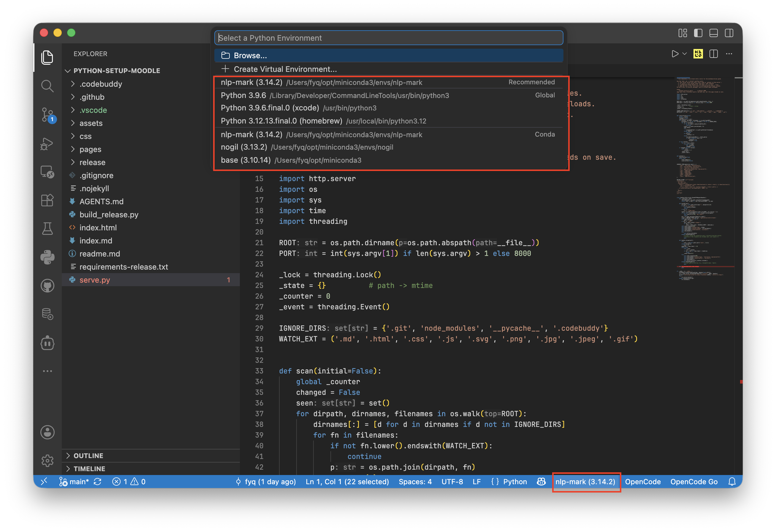Image resolution: width=776 pixels, height=532 pixels.
Task: Click Spaces: 4 indentation setting
Action: (x=415, y=482)
